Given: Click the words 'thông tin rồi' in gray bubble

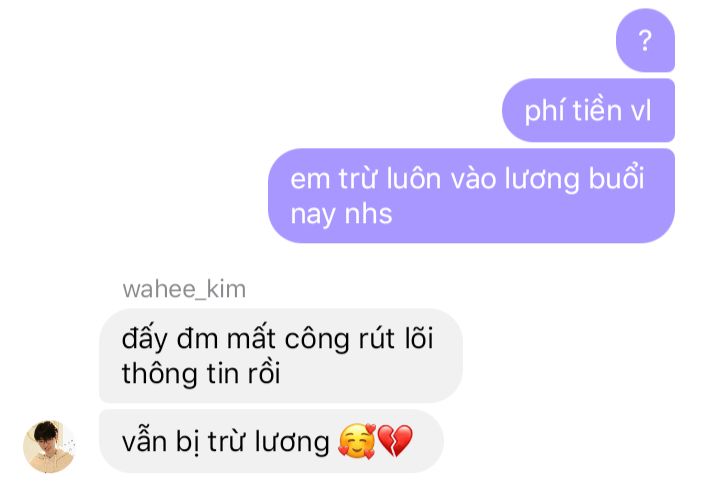Looking at the screenshot, I should click(201, 373).
